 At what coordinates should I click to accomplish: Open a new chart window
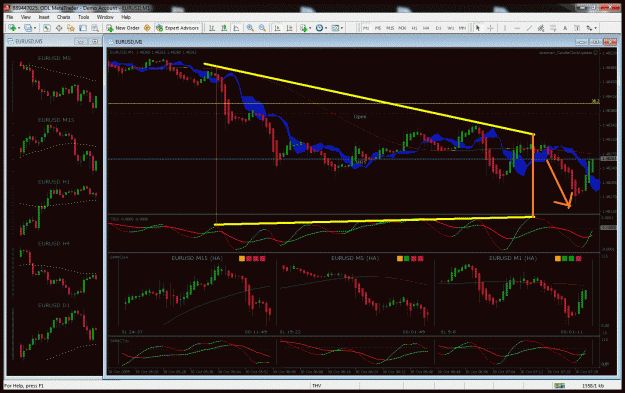tap(12, 28)
